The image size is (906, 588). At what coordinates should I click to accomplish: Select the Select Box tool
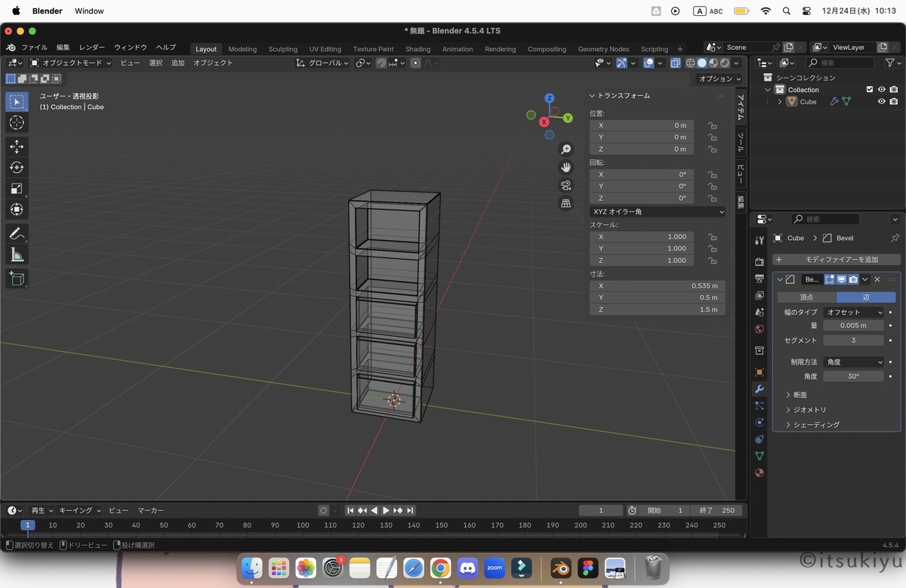coord(17,102)
